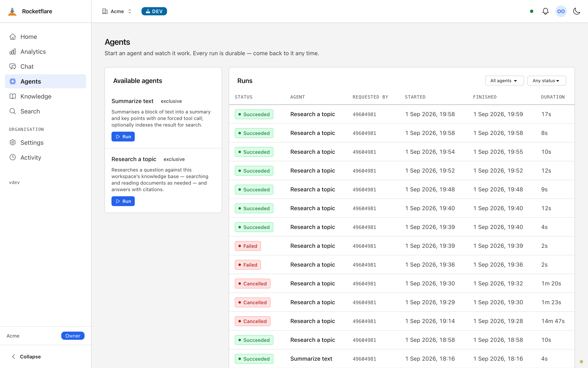The width and height of the screenshot is (588, 368).
Task: Open Cancelled run lasting 1m 20s
Action: coord(401,284)
